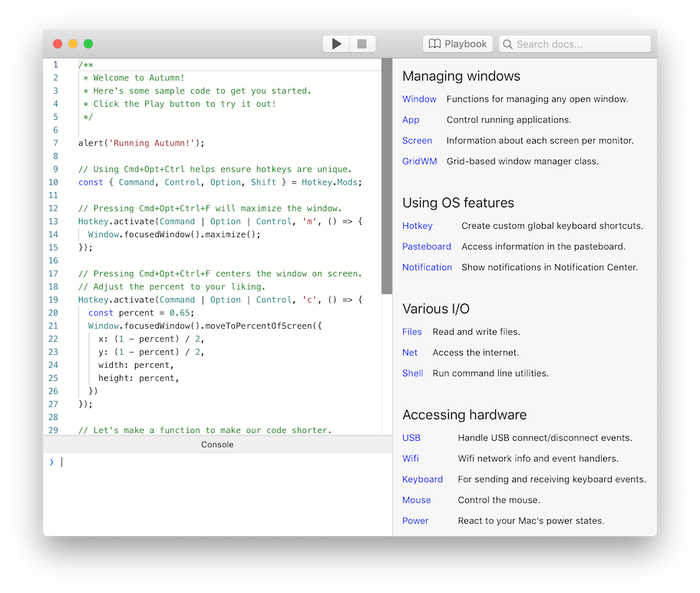Click 'Adjust the percent to your liking' comment

tap(172, 287)
